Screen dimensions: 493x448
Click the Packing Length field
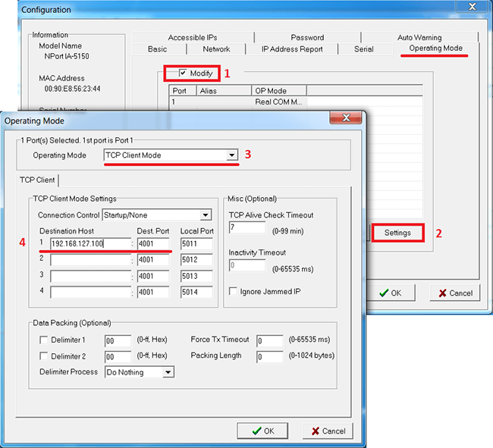(270, 356)
